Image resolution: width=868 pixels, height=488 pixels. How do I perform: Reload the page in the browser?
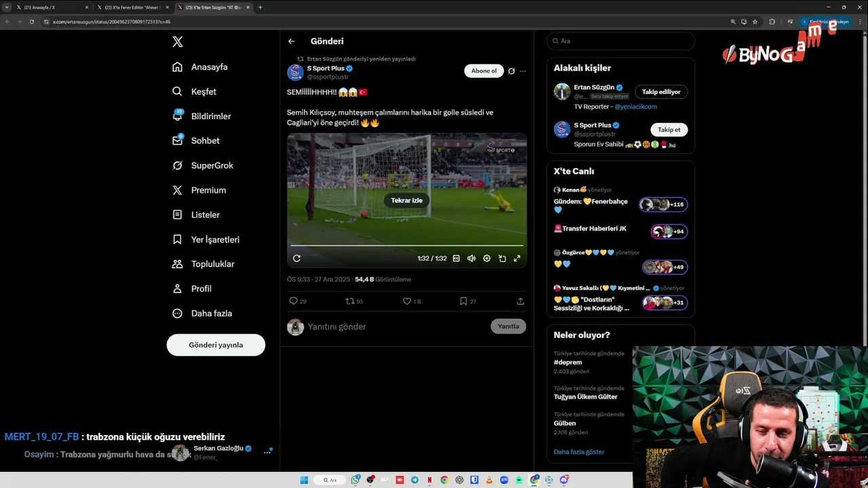click(x=31, y=22)
